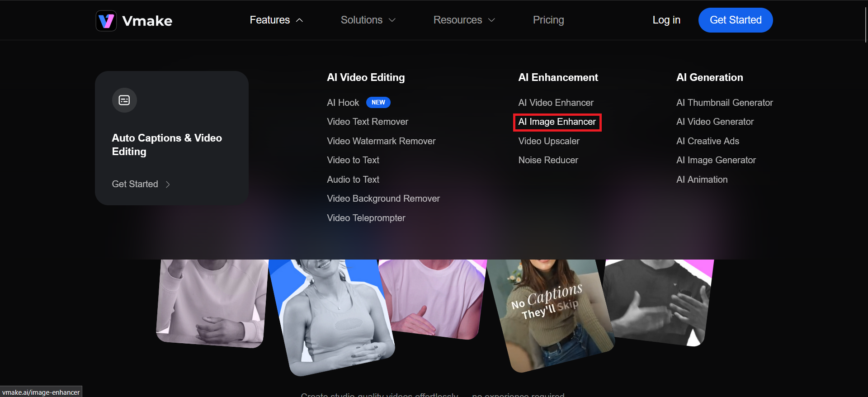Image resolution: width=868 pixels, height=397 pixels.
Task: Open Noise Reducer tool
Action: click(x=548, y=161)
